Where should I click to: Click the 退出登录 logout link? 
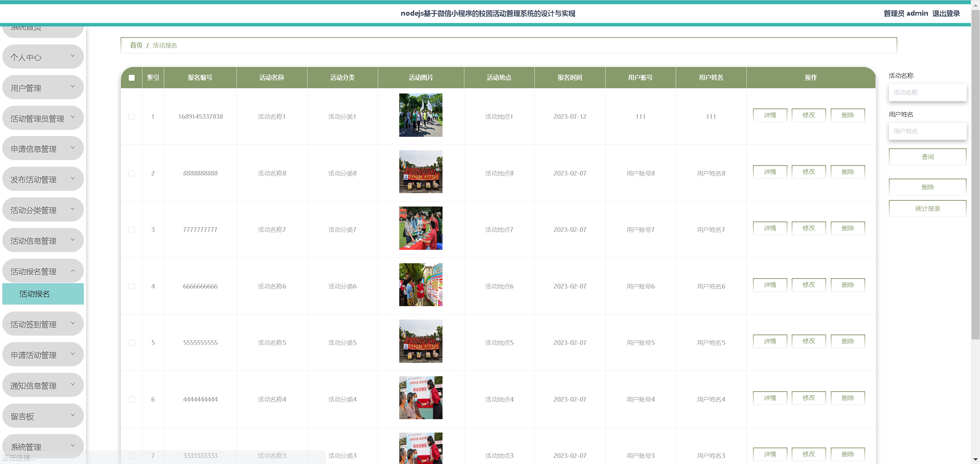[946, 13]
